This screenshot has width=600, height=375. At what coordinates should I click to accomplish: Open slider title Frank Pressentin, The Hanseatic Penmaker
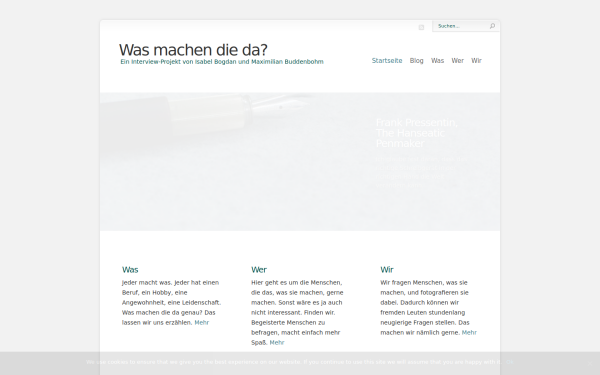point(416,133)
